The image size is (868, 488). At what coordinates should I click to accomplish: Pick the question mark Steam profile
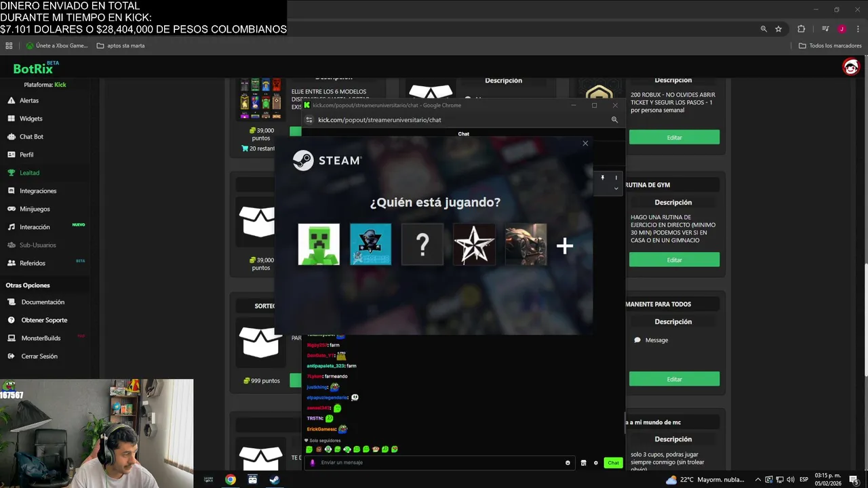(422, 244)
